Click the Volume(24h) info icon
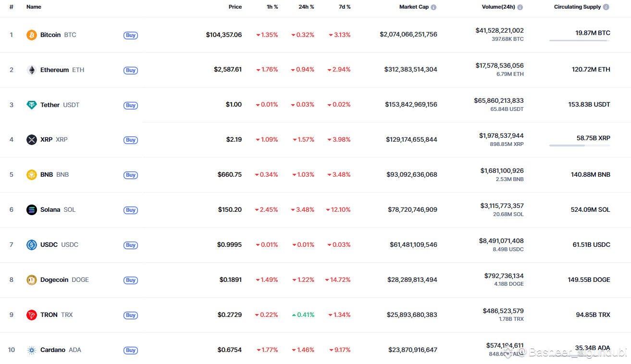Screen dimensions: 631x364 click(x=520, y=7)
